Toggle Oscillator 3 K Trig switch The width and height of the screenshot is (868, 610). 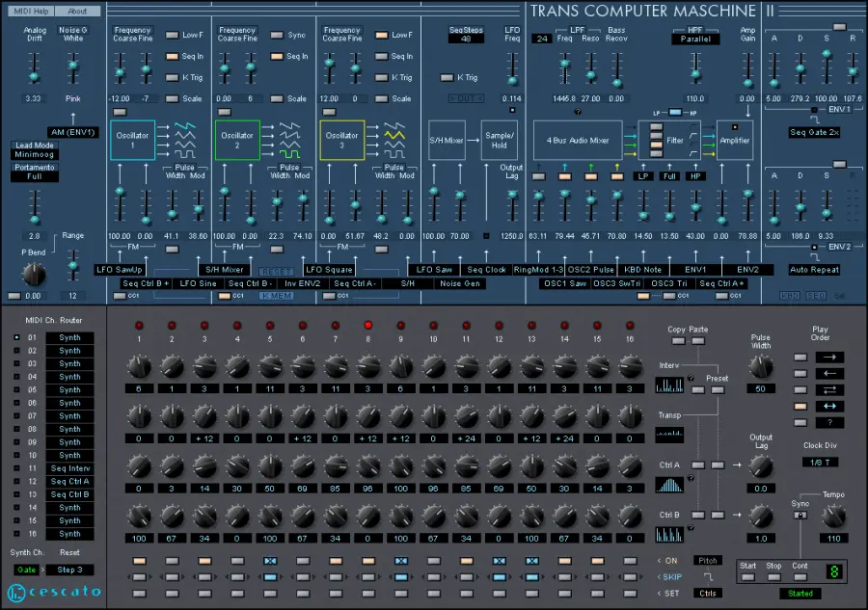pos(381,77)
